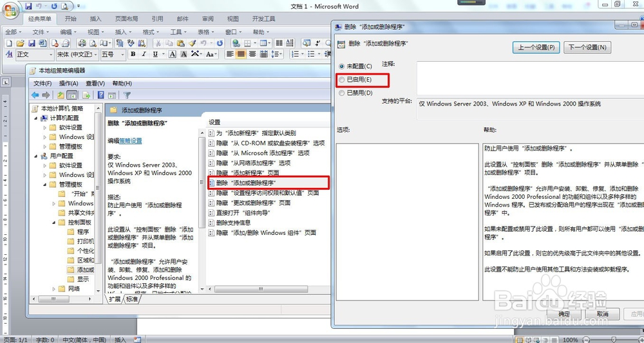Go back with the blue arrow in Group Policy Editor
This screenshot has height=343, width=644.
pyautogui.click(x=35, y=95)
